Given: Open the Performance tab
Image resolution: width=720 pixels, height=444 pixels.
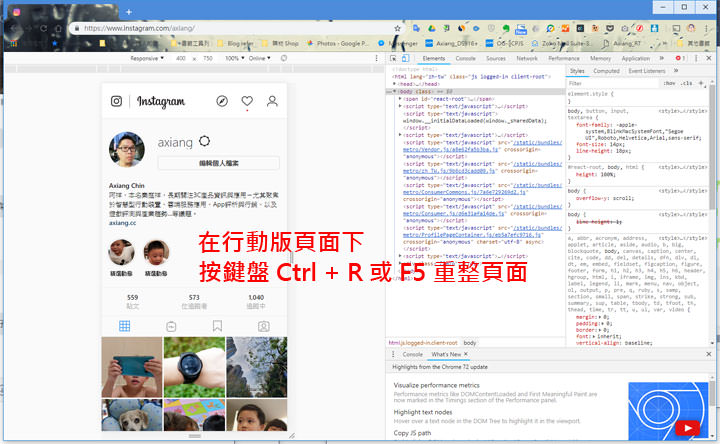Looking at the screenshot, I should 563,58.
